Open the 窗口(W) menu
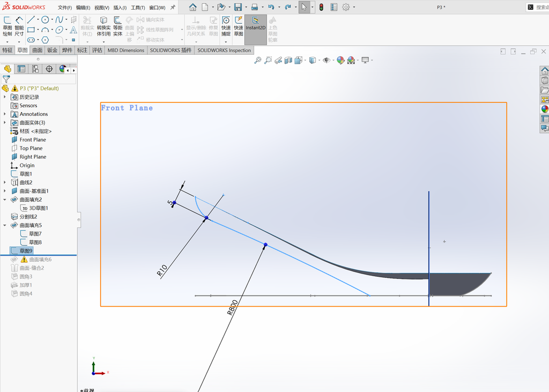This screenshot has height=392, width=549. tap(157, 8)
